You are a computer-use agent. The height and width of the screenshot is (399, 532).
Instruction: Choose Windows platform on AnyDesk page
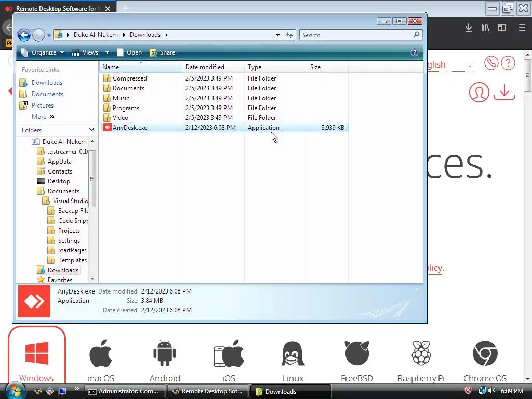pyautogui.click(x=37, y=355)
